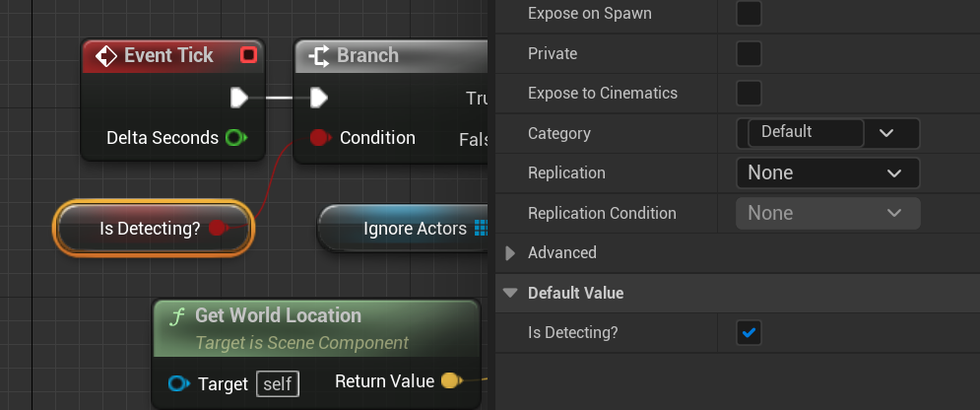Image resolution: width=980 pixels, height=410 pixels.
Task: Expand the Advanced section
Action: pyautogui.click(x=510, y=253)
